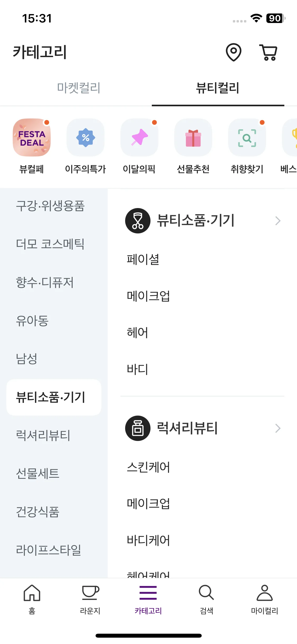This screenshot has height=644, width=297.
Task: Open 취향찾기 scan-search icon
Action: (x=247, y=137)
